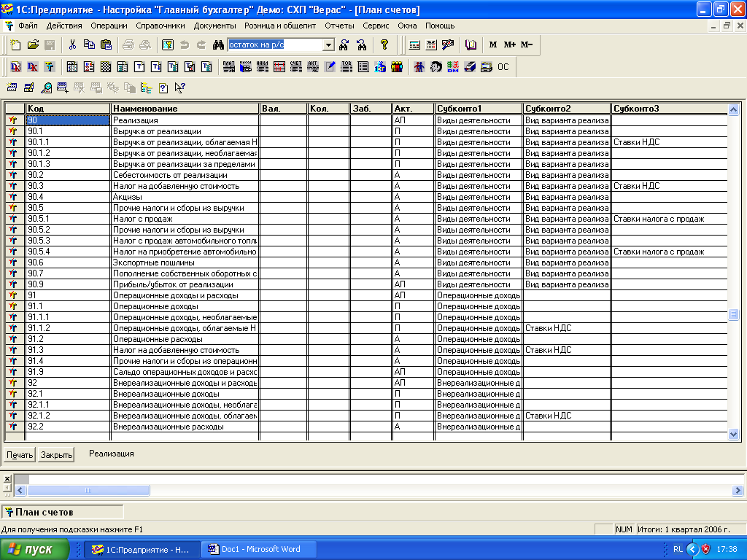Click the Open file folder icon
Viewport: 747px width, 560px height.
coord(33,44)
